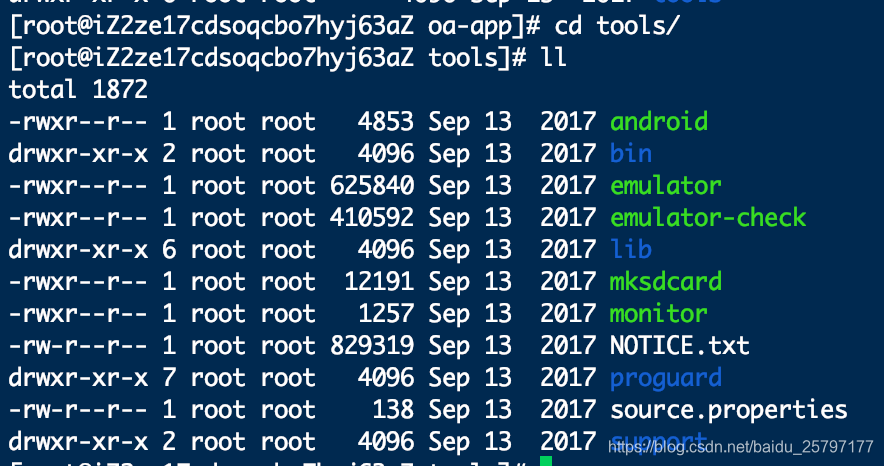Select the NOTICE.txt file entry
This screenshot has width=884, height=466.
coord(680,345)
